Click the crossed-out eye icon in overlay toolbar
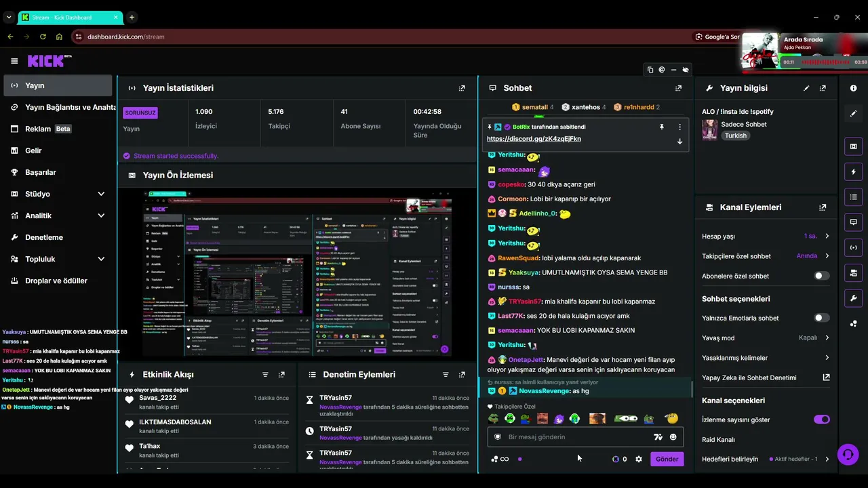Screen dimensions: 868x488 (x=686, y=70)
